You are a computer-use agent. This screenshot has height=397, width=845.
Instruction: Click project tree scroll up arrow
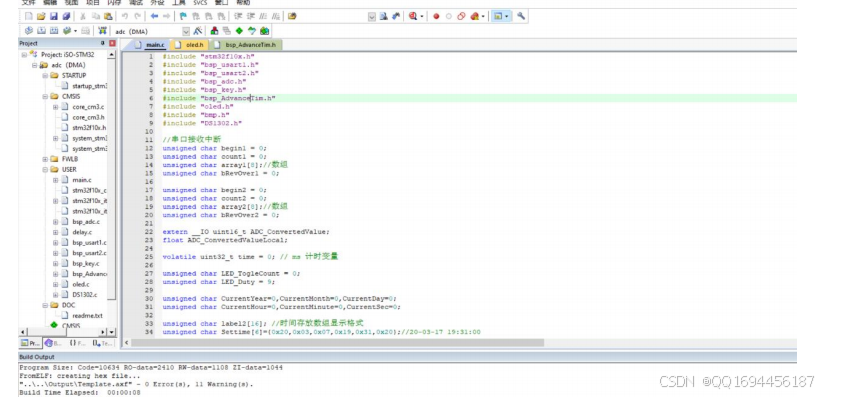(112, 54)
